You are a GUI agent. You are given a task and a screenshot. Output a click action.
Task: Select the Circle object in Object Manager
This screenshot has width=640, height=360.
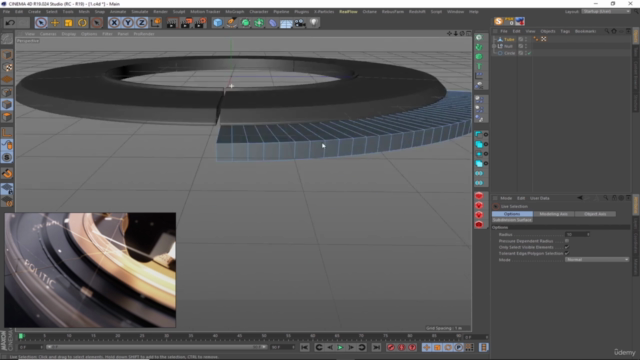(509, 53)
